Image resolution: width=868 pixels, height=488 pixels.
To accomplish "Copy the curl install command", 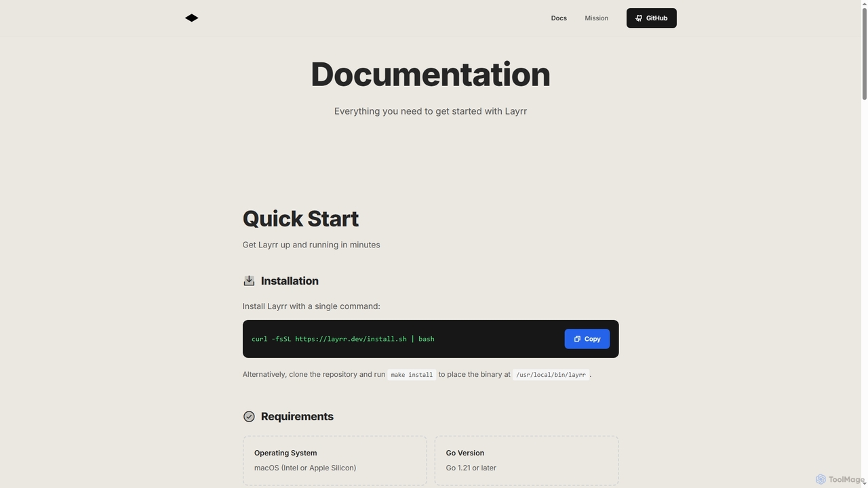I will click(587, 339).
